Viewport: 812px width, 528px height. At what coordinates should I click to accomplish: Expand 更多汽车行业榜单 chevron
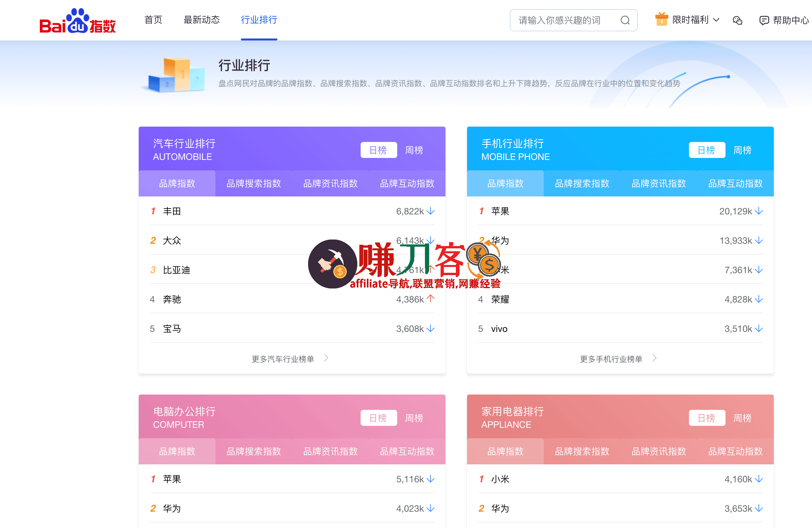(326, 358)
